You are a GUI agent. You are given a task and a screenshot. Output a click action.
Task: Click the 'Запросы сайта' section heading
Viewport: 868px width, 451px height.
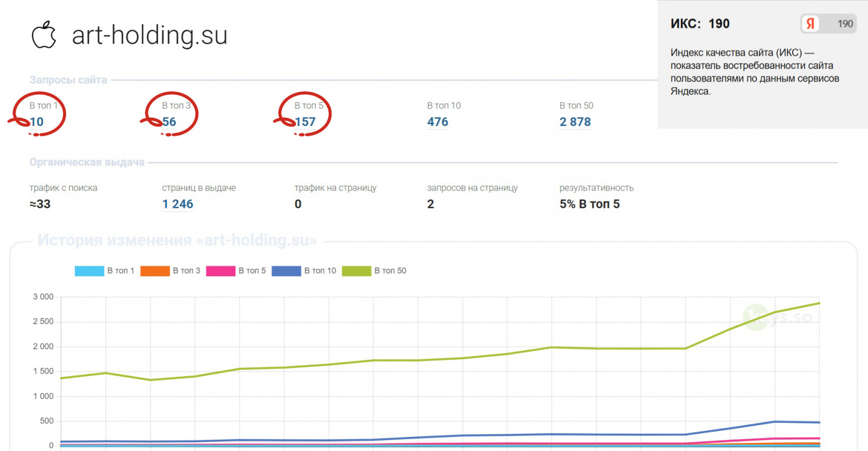coord(68,80)
